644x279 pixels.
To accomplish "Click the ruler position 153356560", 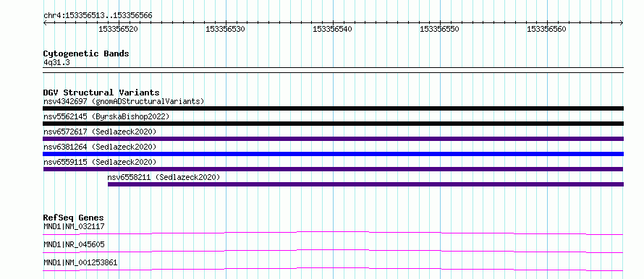I will [546, 29].
